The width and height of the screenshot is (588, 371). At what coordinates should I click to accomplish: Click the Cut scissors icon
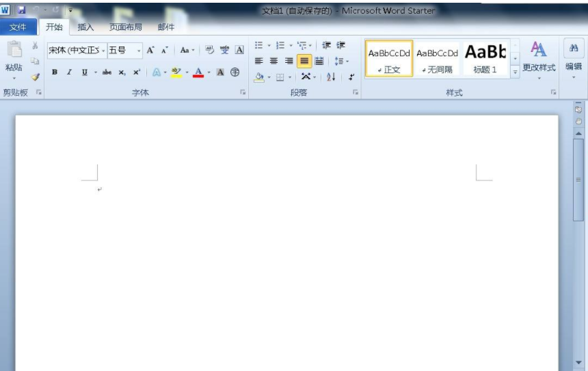35,45
